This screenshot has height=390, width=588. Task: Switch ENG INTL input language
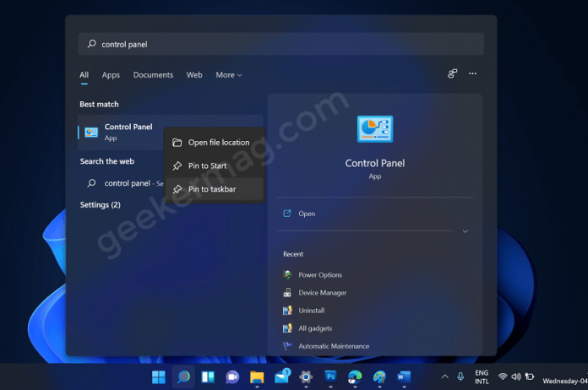tap(482, 376)
